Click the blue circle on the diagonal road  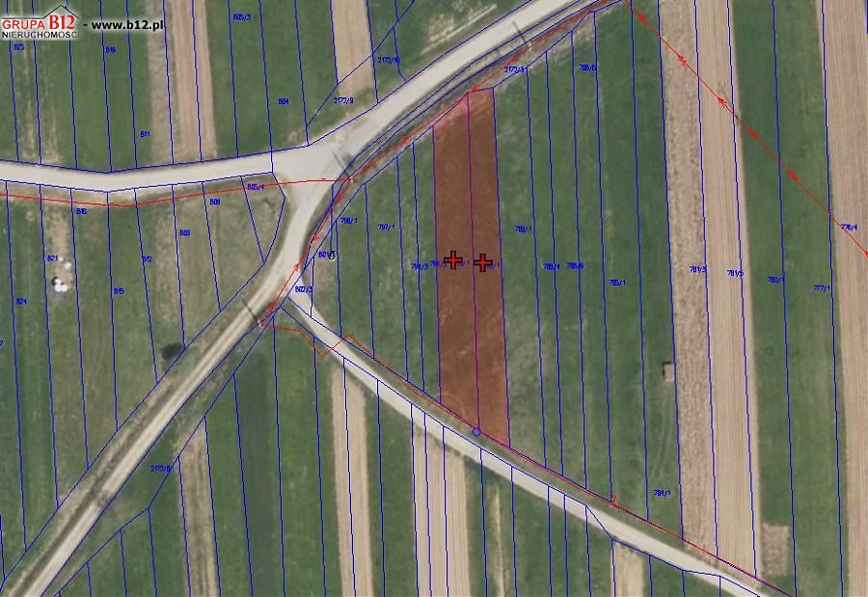tap(476, 431)
